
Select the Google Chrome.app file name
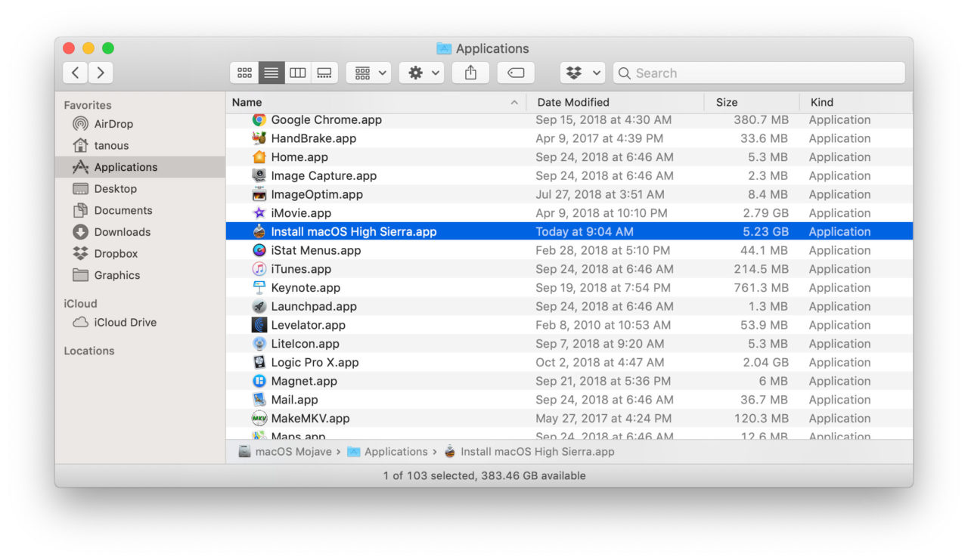(327, 119)
